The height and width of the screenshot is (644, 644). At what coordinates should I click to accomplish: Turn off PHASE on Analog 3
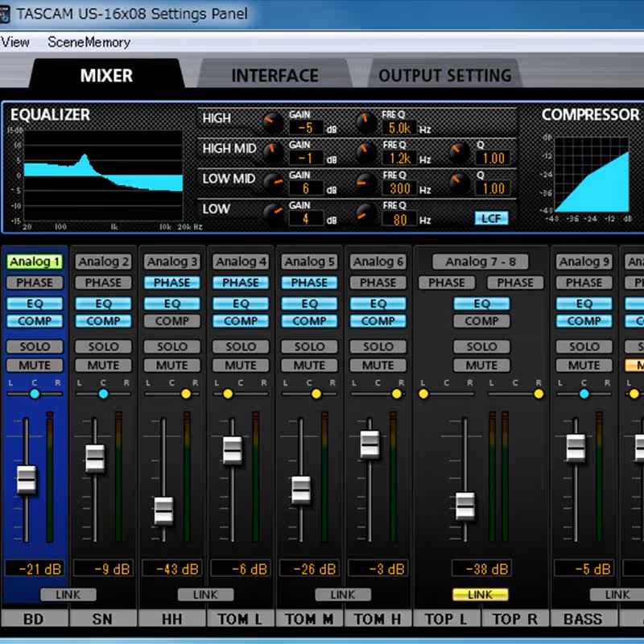coord(171,283)
